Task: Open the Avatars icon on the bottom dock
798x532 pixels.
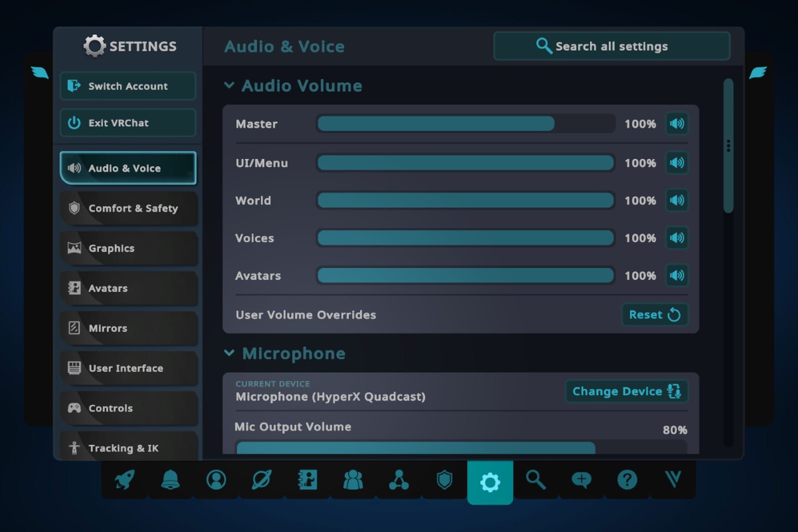Action: coord(308,480)
